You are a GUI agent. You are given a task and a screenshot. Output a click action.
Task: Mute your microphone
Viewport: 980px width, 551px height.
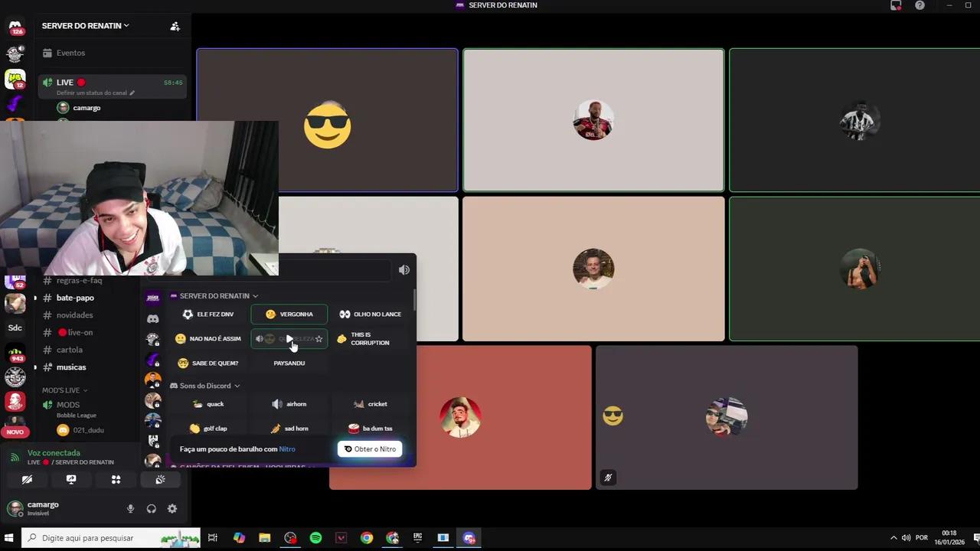[x=130, y=508]
